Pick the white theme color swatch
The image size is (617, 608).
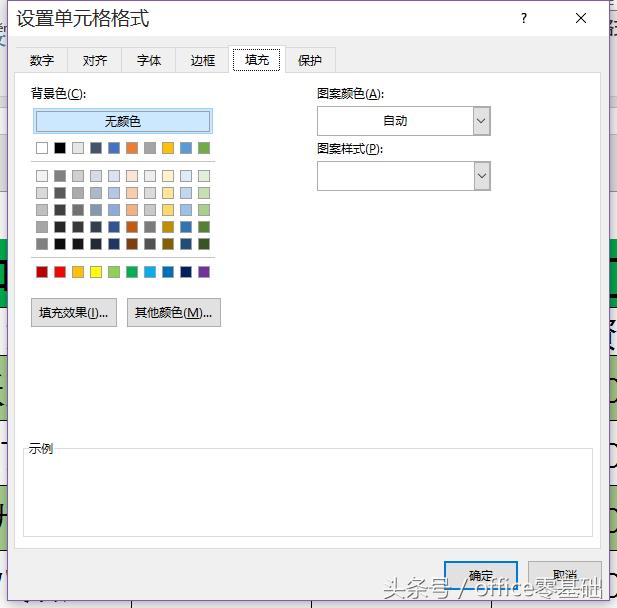(x=42, y=148)
